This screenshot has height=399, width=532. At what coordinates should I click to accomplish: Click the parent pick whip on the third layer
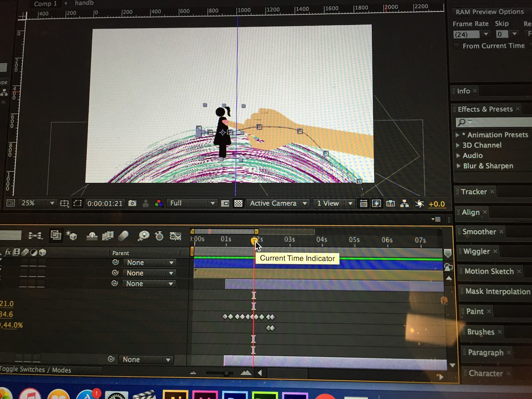pos(114,283)
